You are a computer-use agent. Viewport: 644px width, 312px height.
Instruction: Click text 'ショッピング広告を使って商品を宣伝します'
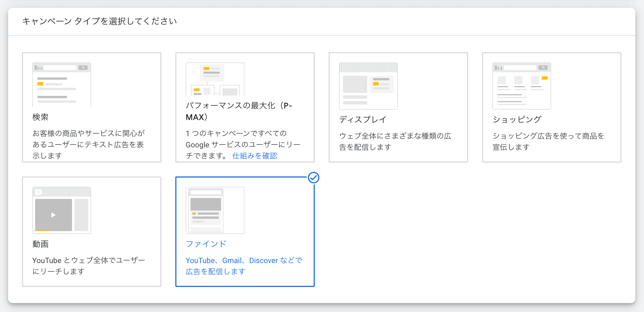548,141
